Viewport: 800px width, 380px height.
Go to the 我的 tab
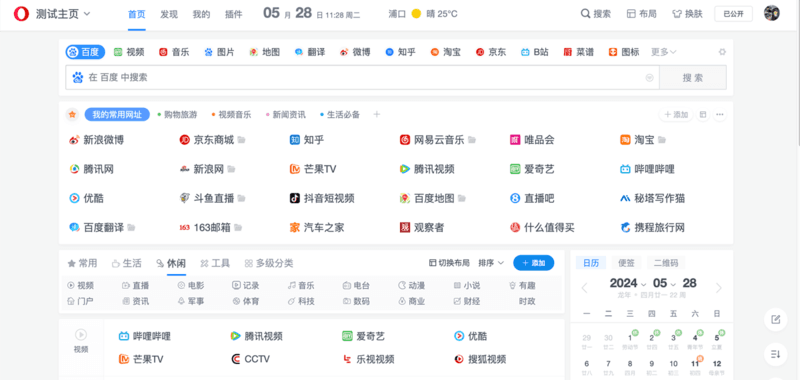(x=201, y=14)
